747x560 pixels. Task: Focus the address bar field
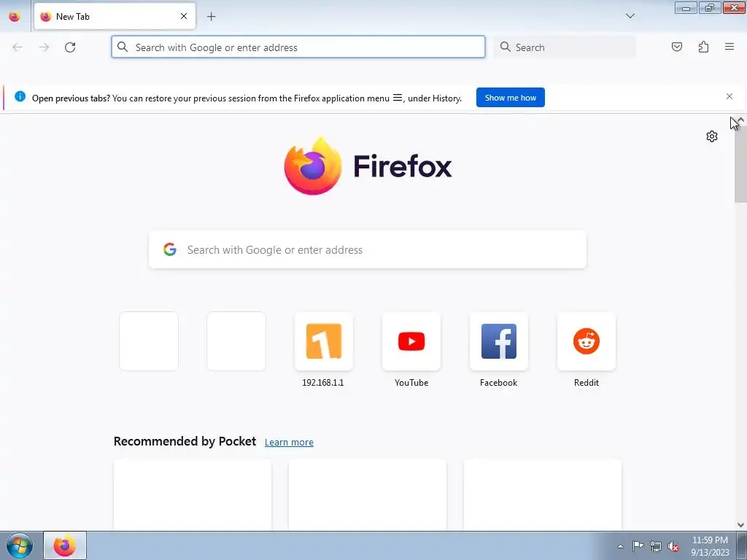(x=298, y=47)
